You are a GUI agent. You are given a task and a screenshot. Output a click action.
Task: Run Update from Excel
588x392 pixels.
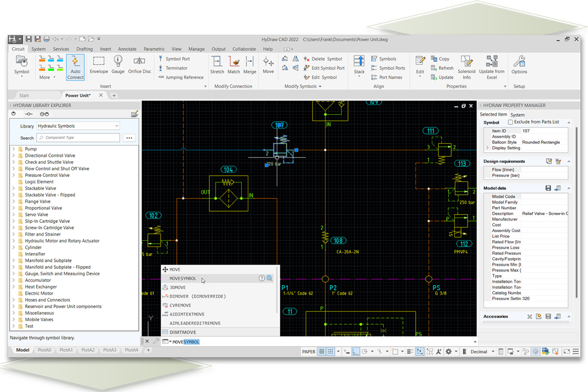pos(492,68)
